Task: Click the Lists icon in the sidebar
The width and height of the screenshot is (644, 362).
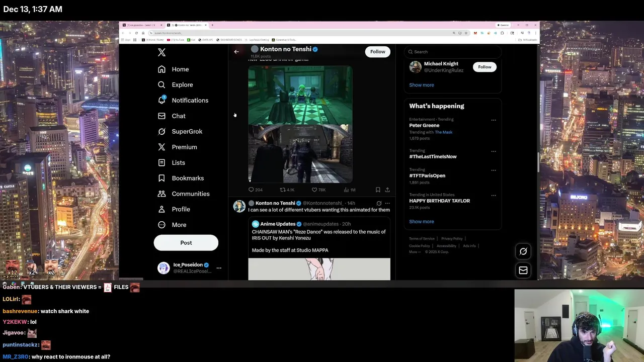Action: click(162, 163)
